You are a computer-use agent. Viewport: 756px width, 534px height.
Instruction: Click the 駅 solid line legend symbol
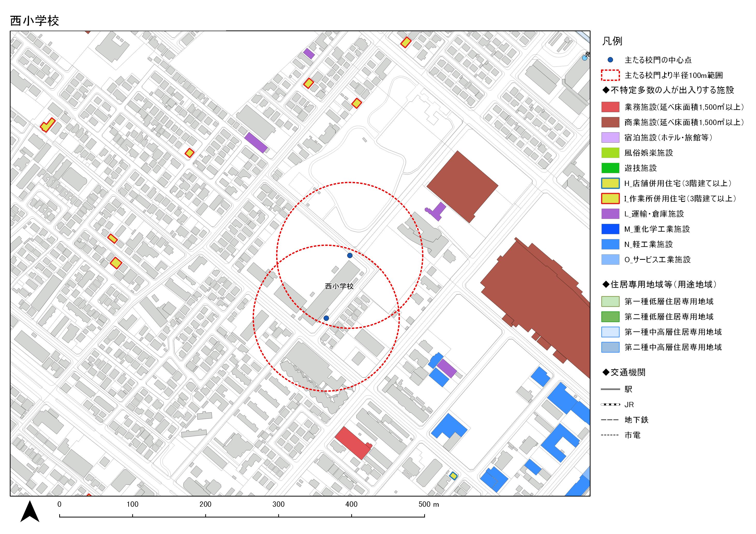pos(610,390)
